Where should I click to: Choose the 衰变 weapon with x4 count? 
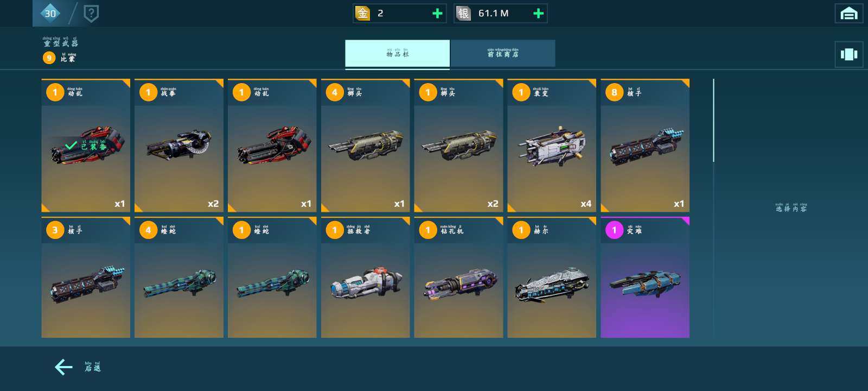pyautogui.click(x=552, y=146)
